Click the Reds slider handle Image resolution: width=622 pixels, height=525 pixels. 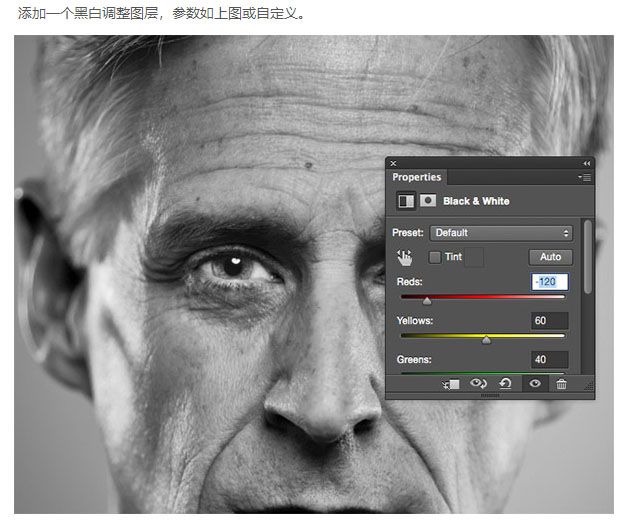tap(427, 300)
